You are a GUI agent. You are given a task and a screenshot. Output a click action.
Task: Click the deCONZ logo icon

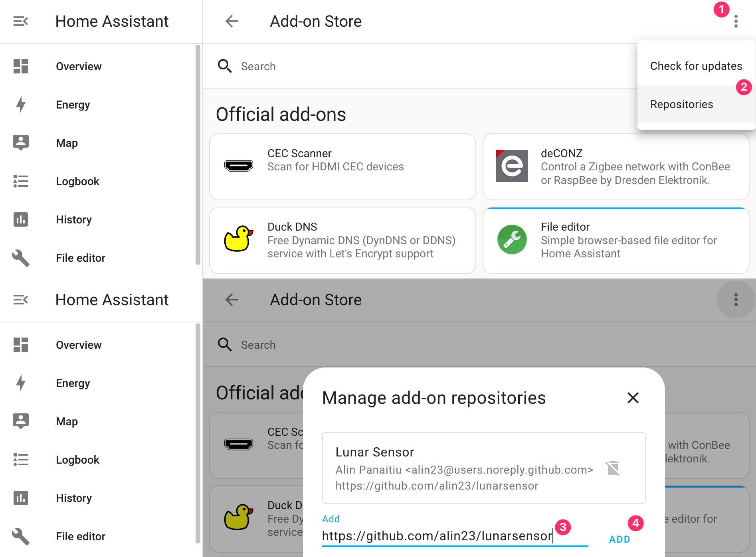512,166
